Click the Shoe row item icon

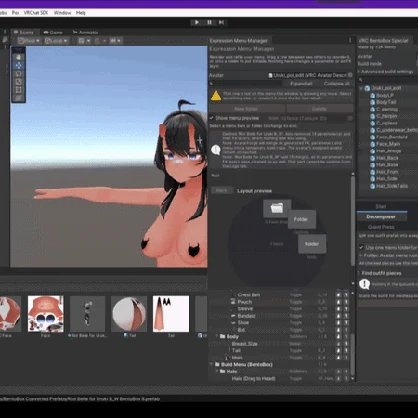[x=233, y=323]
